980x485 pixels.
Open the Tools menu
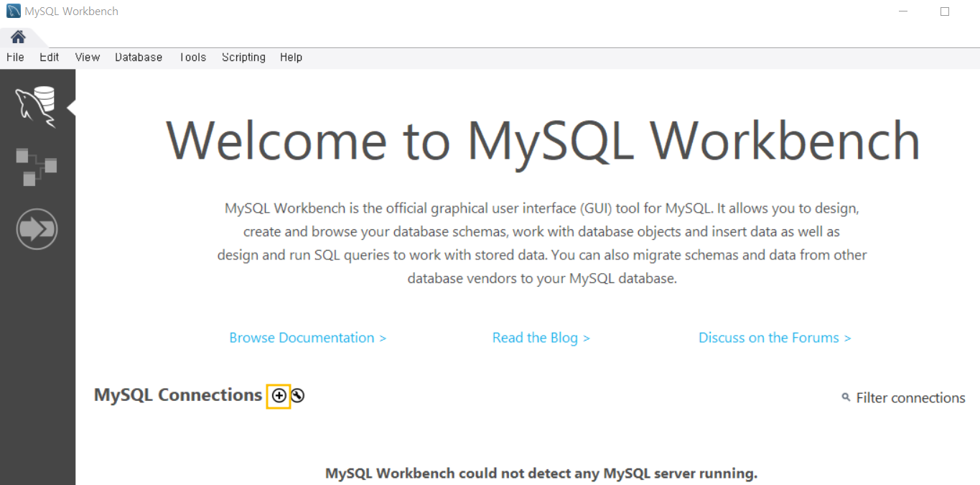192,57
